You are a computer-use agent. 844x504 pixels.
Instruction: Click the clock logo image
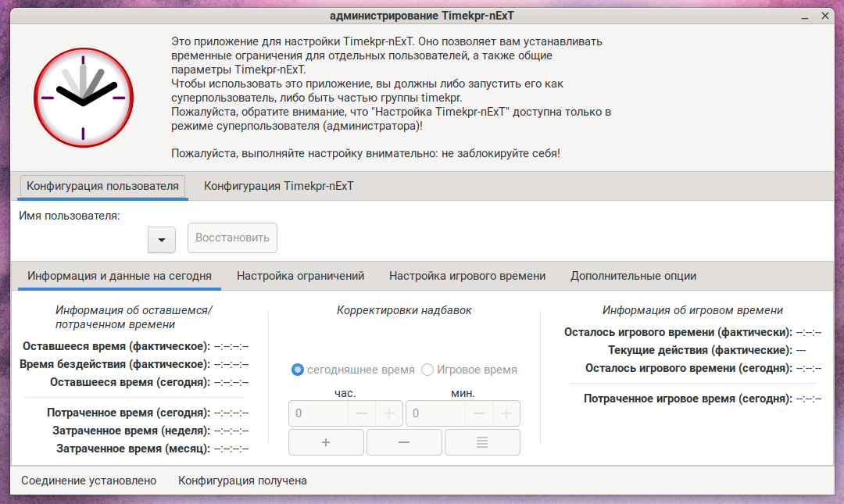pos(84,96)
